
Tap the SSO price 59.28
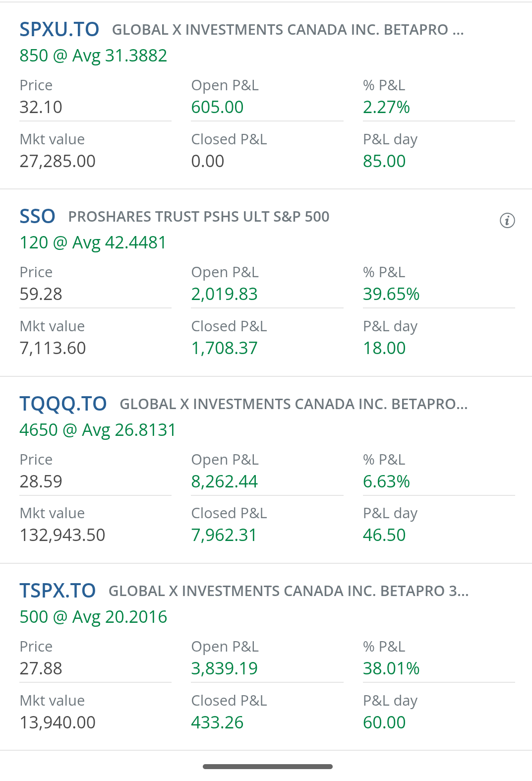(x=41, y=294)
